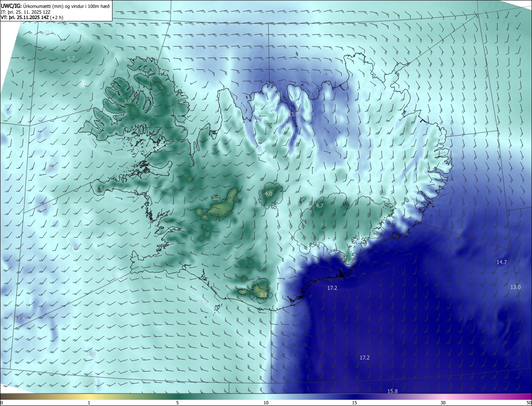Click the title text 'Úrkomumætti (mm) og vindur í 100m hæð'

[66, 6]
